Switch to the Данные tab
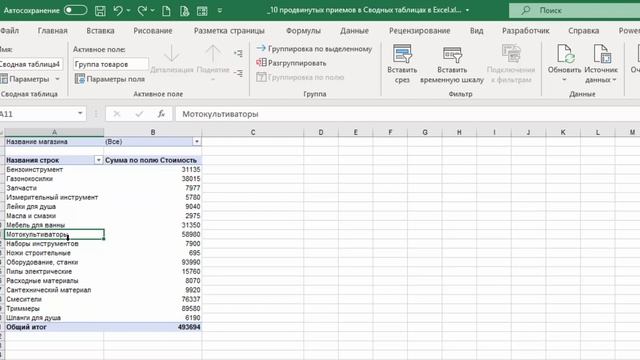This screenshot has width=640, height=360. click(354, 31)
